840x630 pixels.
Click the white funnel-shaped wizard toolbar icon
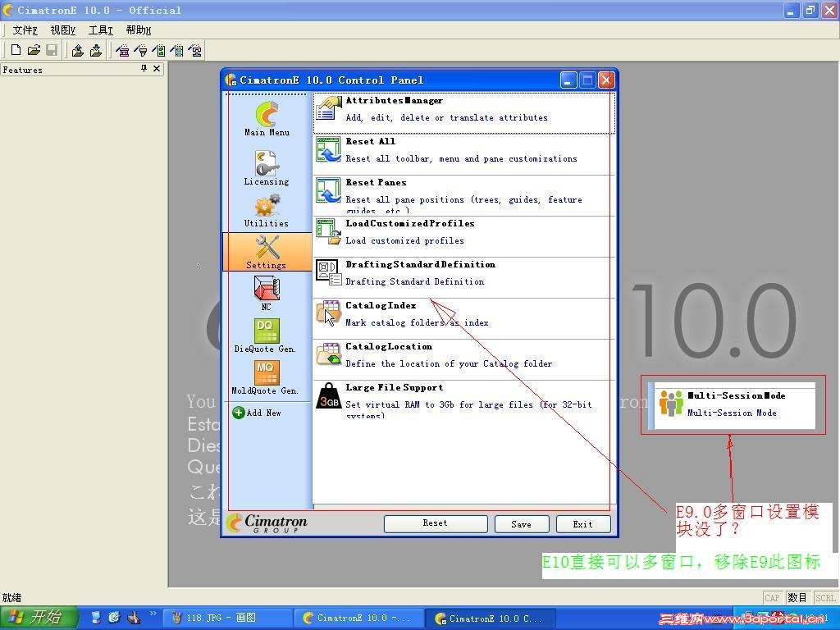pos(141,50)
